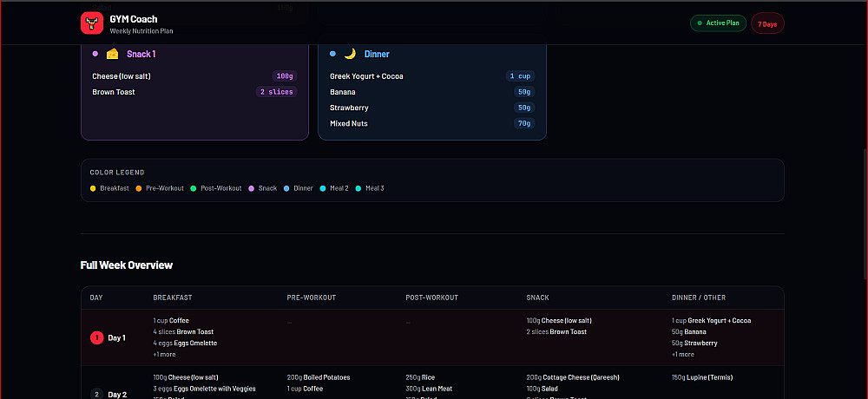Select the Breakfast legend label
Image resolution: width=868 pixels, height=399 pixels.
tap(115, 188)
